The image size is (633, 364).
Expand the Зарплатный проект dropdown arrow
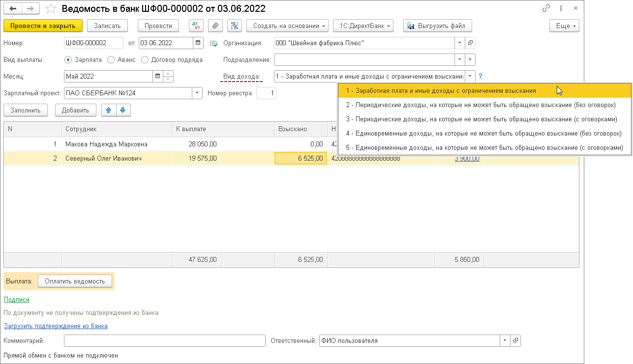[x=197, y=93]
